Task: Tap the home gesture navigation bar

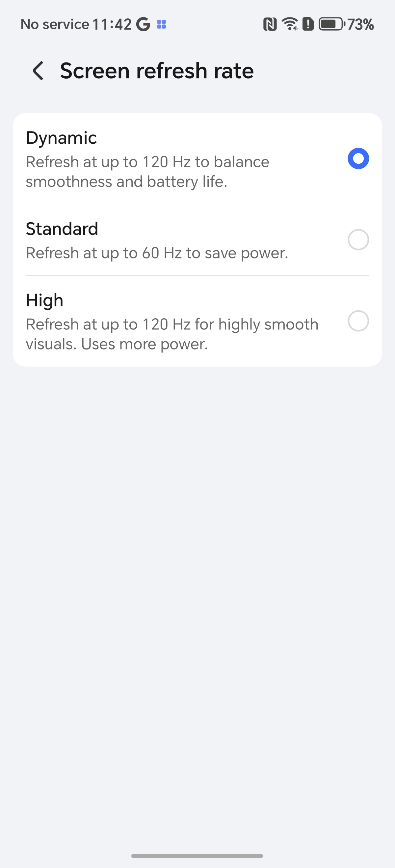Action: click(197, 856)
